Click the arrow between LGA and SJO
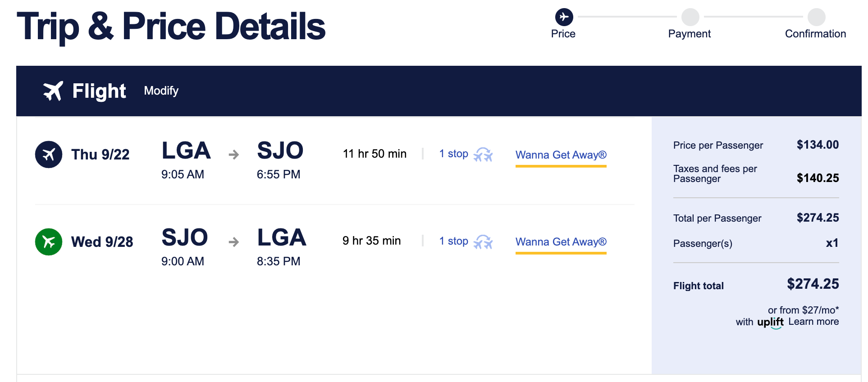The width and height of the screenshot is (868, 382). point(233,155)
